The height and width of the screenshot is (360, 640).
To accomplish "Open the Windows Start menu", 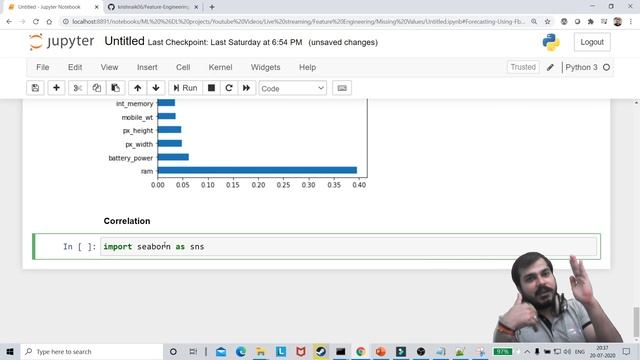I will (x=10, y=351).
